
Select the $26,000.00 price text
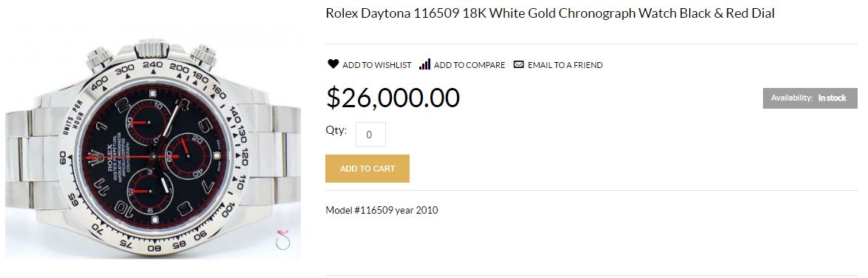393,98
